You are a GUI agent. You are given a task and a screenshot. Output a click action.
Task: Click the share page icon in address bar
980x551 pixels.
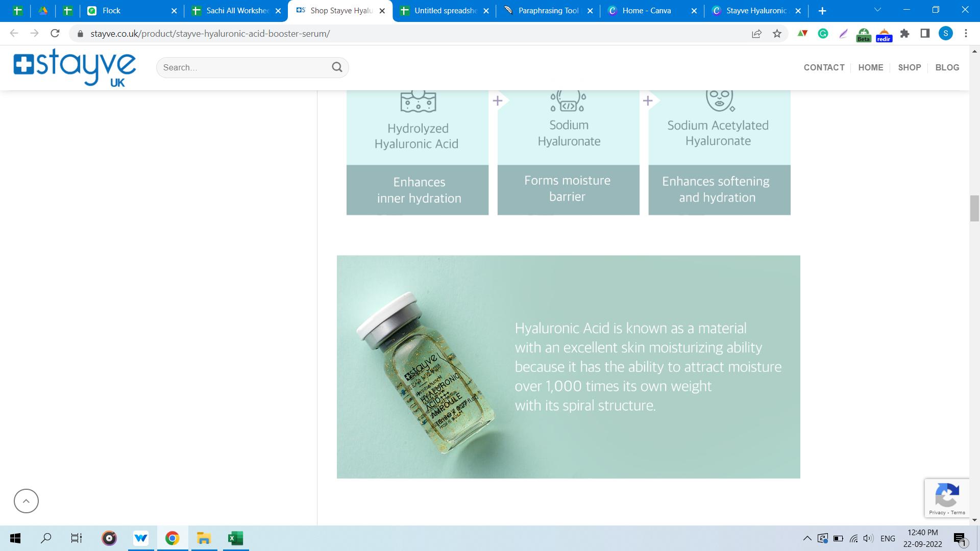tap(756, 34)
